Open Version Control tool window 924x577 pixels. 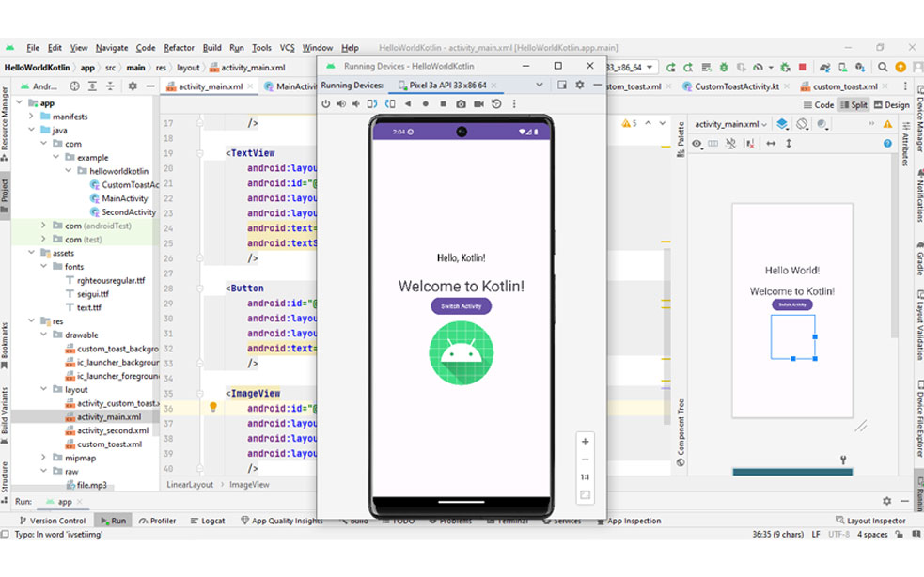[53, 521]
